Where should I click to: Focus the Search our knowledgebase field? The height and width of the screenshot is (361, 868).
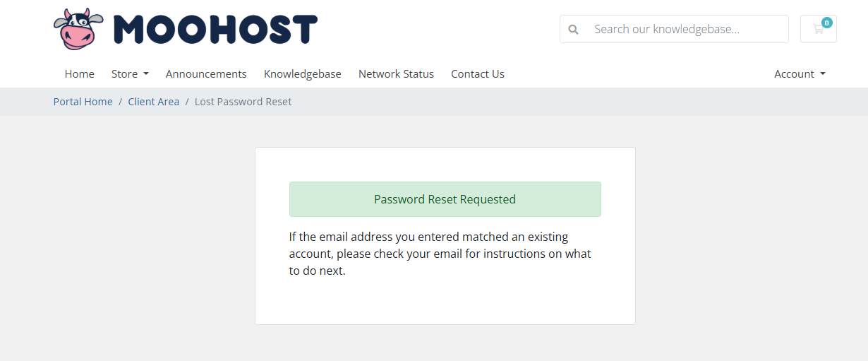coord(687,29)
